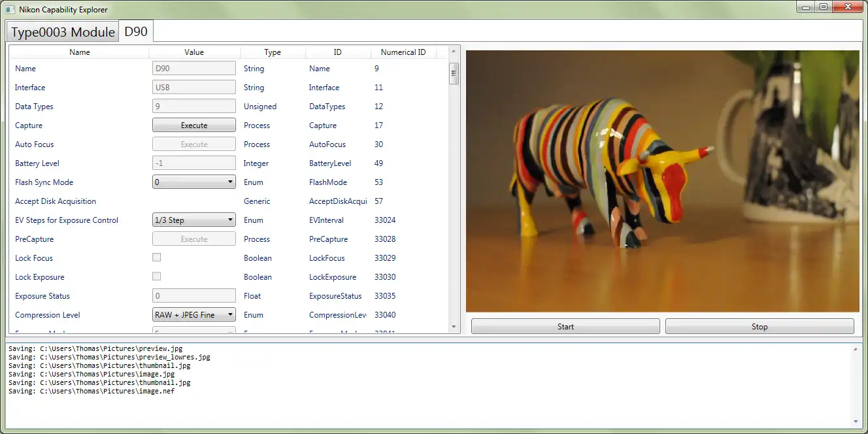Minimize the Nikon Capability Explorer window
868x434 pixels.
click(806, 7)
